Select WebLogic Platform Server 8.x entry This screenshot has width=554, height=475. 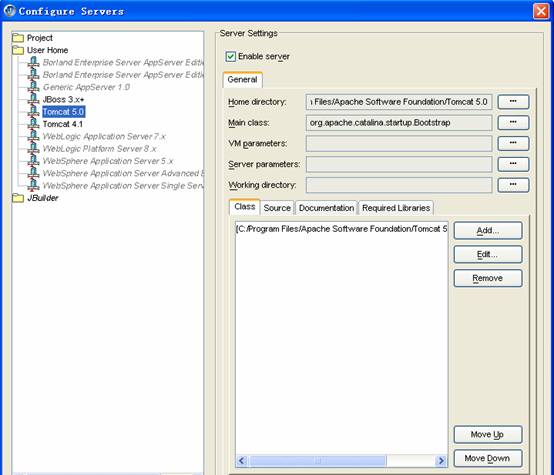(x=99, y=149)
